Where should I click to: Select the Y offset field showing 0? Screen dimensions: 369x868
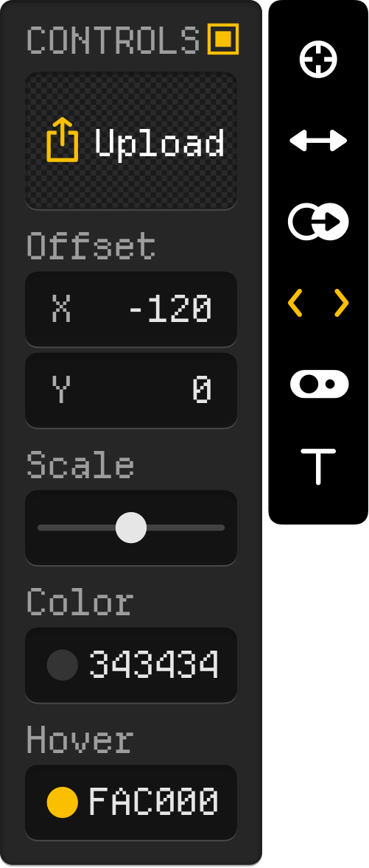131,391
